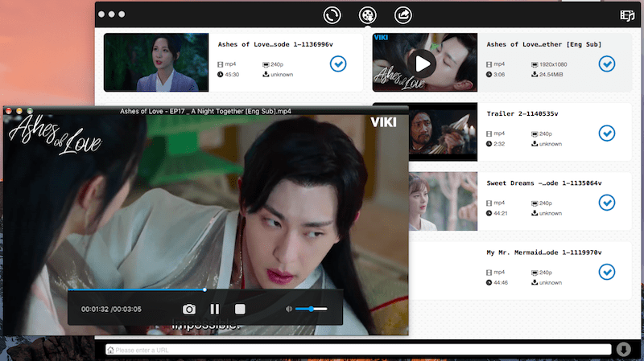This screenshot has width=644, height=361.
Task: Click the media library icon at top right
Action: click(x=627, y=15)
